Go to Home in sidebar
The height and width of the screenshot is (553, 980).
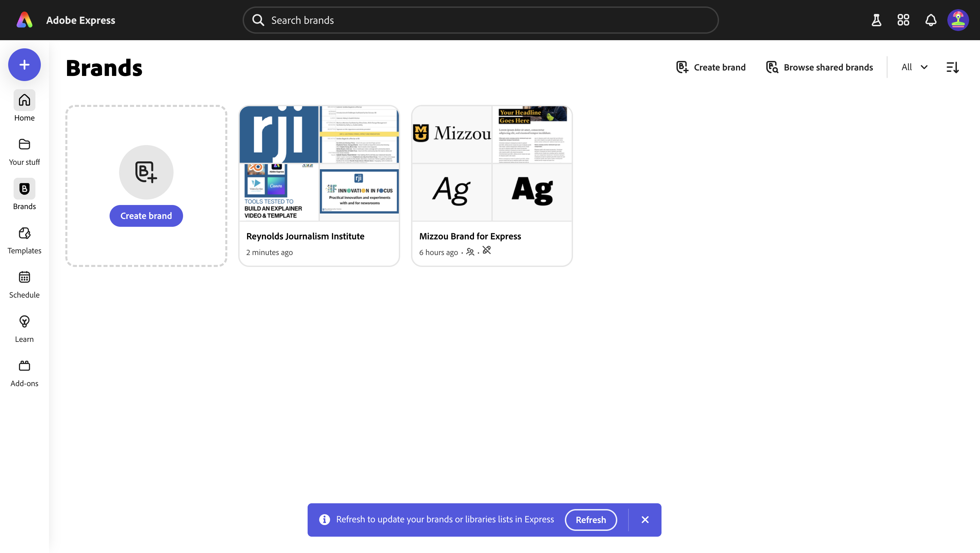pyautogui.click(x=24, y=107)
